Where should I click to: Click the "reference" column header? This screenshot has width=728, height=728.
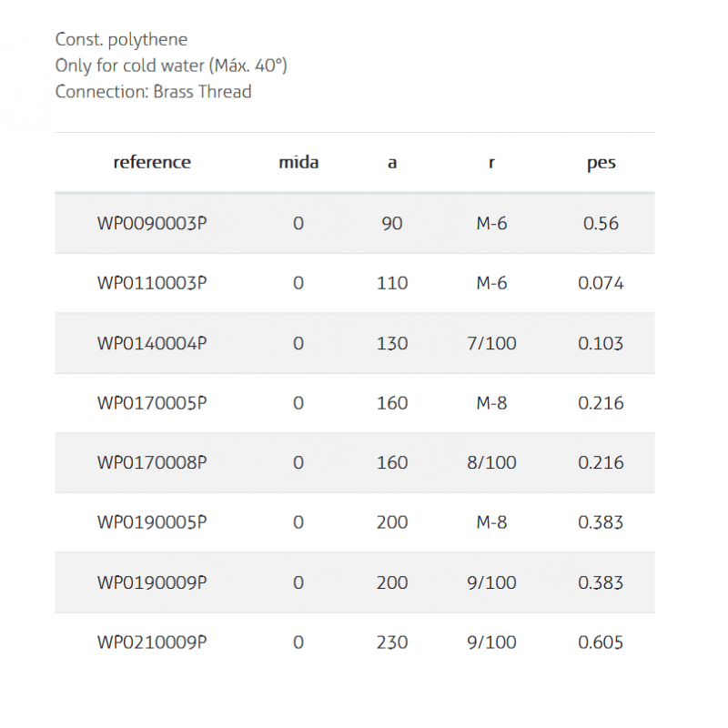pos(152,163)
